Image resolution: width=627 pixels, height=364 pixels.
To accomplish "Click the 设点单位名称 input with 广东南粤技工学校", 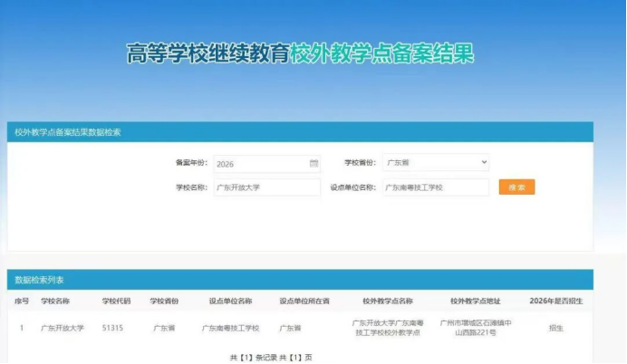I will click(x=436, y=187).
